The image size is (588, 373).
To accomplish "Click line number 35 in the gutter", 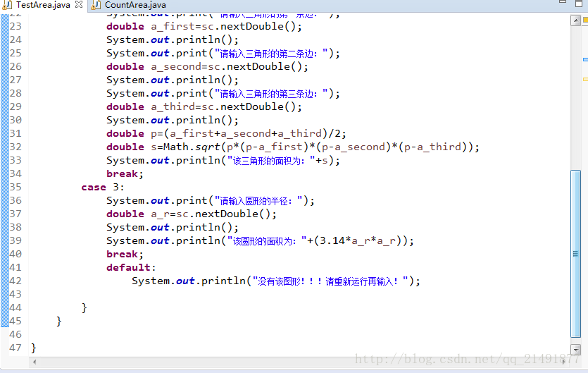I will 15,187.
